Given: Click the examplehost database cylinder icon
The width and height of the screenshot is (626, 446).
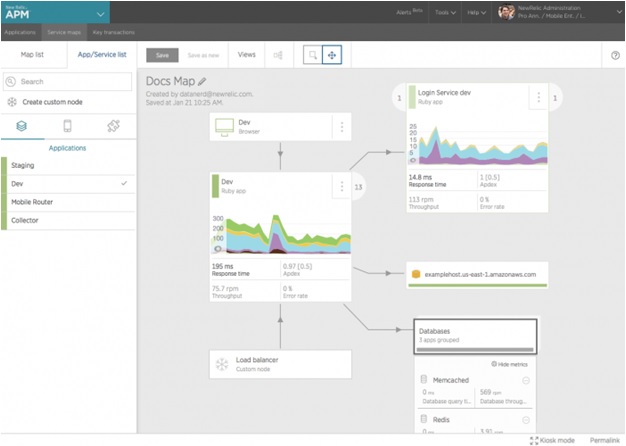Looking at the screenshot, I should 416,274.
